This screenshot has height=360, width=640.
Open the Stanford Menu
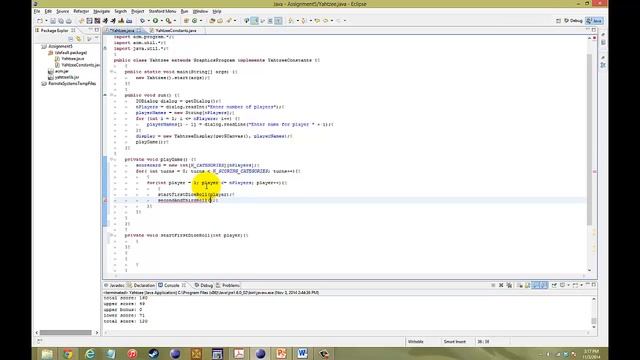[x=162, y=11]
